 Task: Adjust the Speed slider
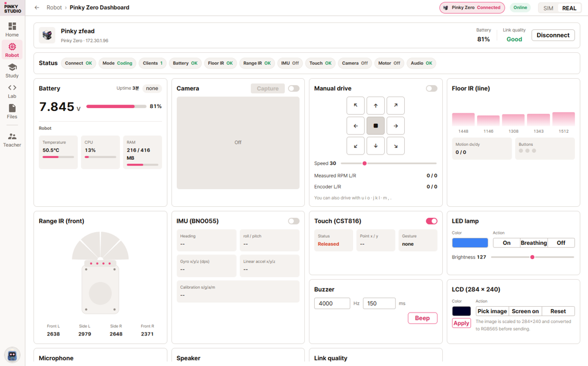point(389,163)
